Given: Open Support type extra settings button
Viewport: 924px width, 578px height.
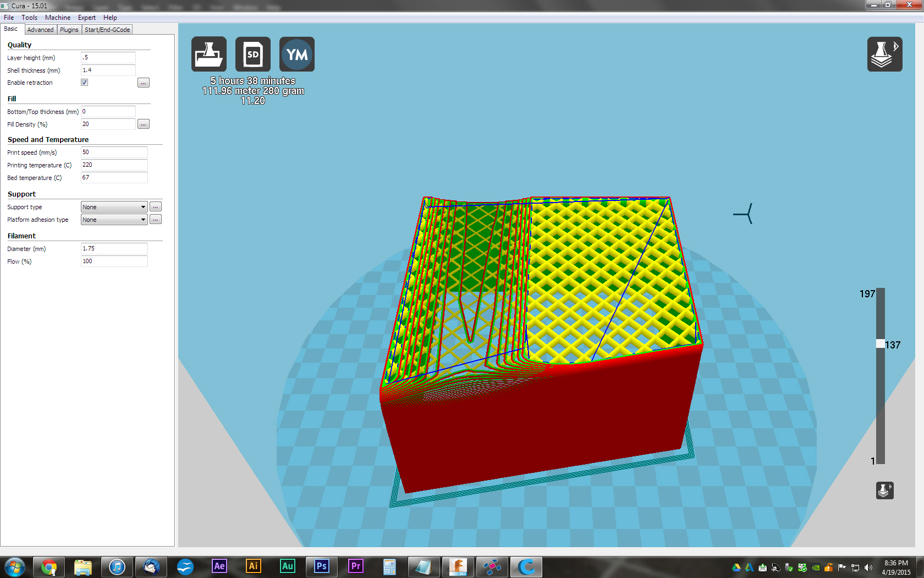Looking at the screenshot, I should point(156,207).
